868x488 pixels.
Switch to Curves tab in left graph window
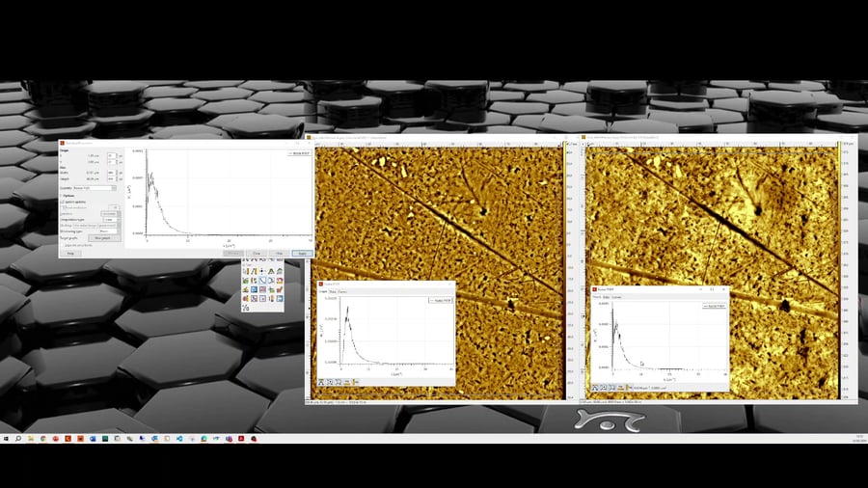pos(342,291)
